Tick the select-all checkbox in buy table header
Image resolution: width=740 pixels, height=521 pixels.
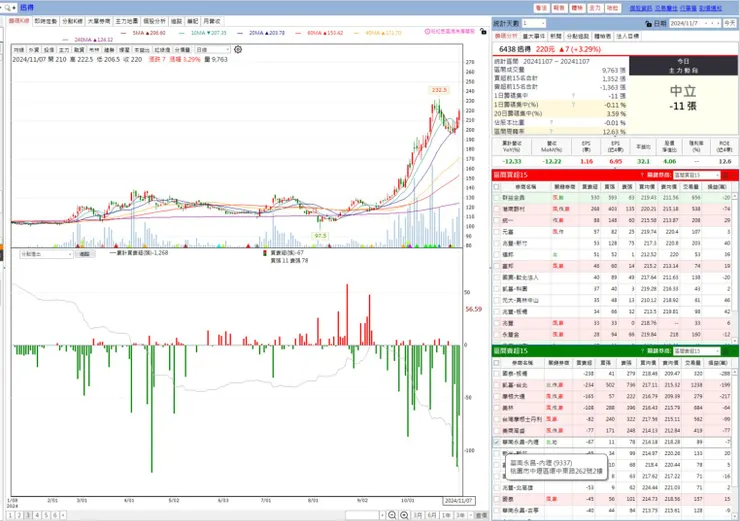click(496, 187)
